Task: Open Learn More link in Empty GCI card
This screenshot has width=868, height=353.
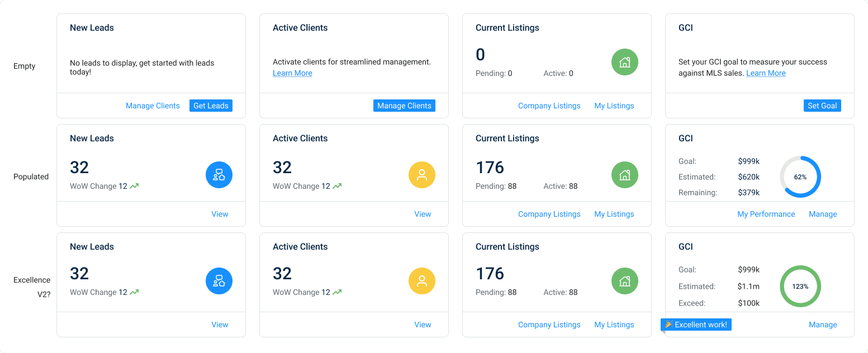Action: point(766,73)
